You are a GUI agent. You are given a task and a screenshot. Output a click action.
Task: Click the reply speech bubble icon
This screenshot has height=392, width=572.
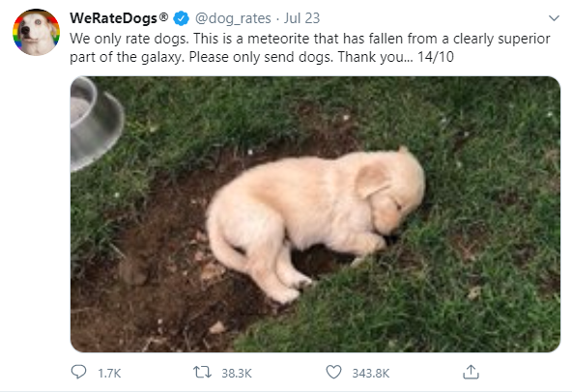pyautogui.click(x=78, y=373)
